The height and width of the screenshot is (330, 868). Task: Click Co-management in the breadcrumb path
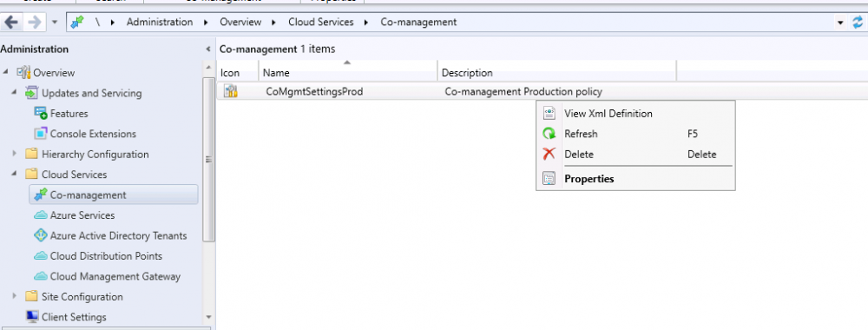418,23
